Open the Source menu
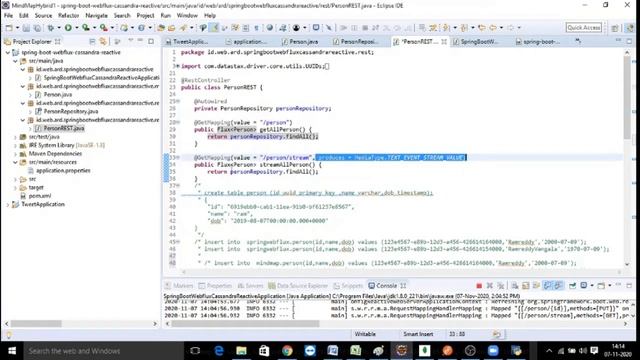The height and width of the screenshot is (360, 640). point(43,16)
